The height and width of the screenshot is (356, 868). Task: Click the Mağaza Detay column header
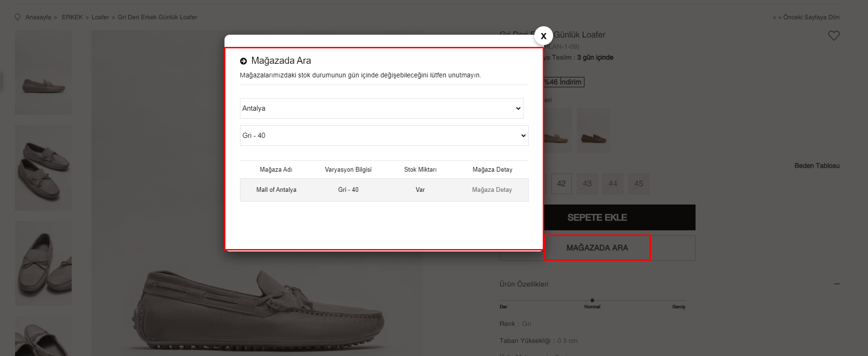pyautogui.click(x=493, y=170)
